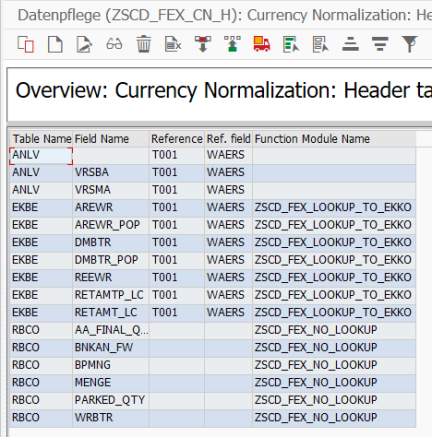
Task: Click the sort descending icon
Action: pyautogui.click(x=380, y=44)
